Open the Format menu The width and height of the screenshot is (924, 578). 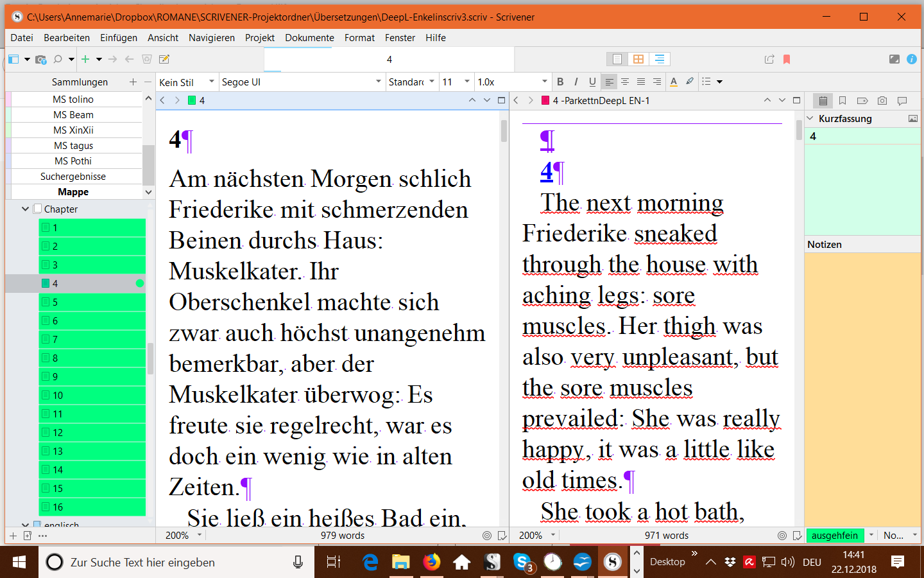click(x=359, y=38)
